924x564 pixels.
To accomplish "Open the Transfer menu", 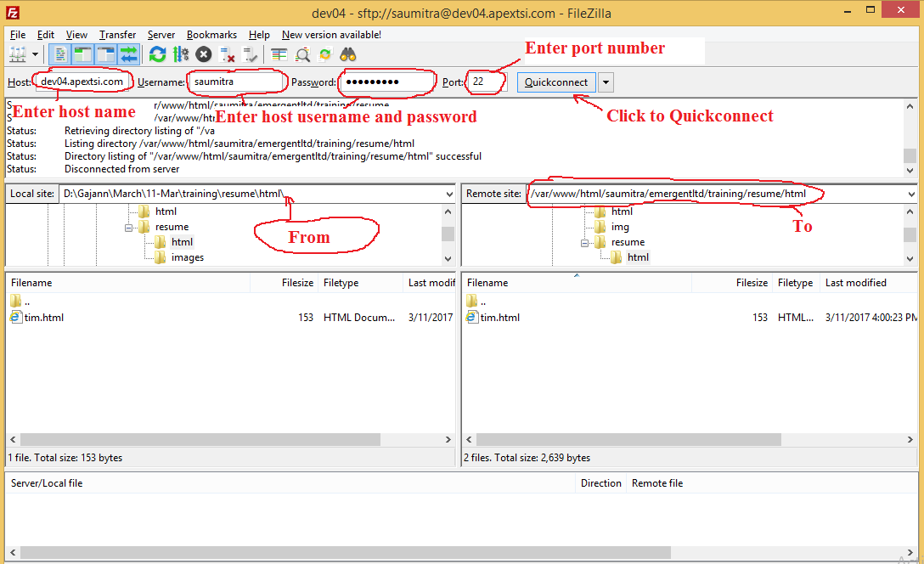I will [117, 35].
